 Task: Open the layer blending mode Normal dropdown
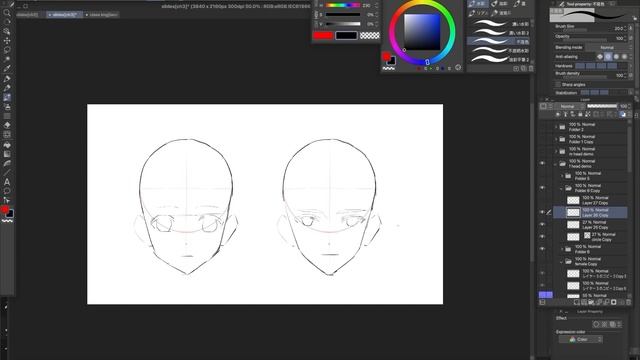(568, 106)
